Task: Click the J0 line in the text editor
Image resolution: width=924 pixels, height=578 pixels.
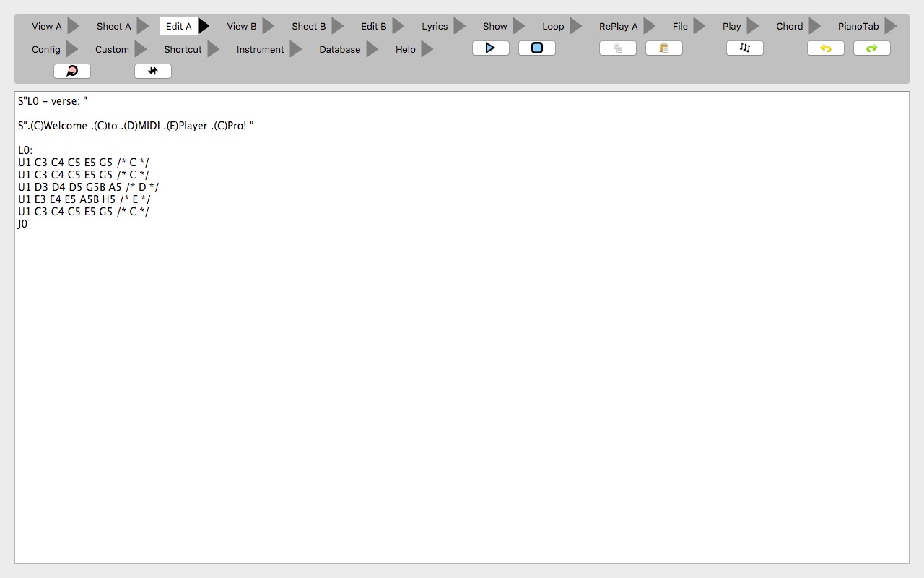Action: click(23, 224)
